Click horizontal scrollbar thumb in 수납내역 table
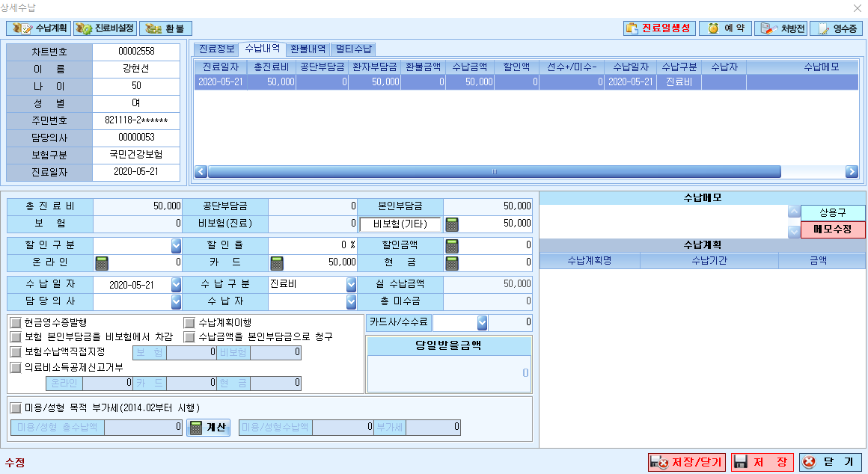This screenshot has height=474, width=868. click(x=495, y=171)
